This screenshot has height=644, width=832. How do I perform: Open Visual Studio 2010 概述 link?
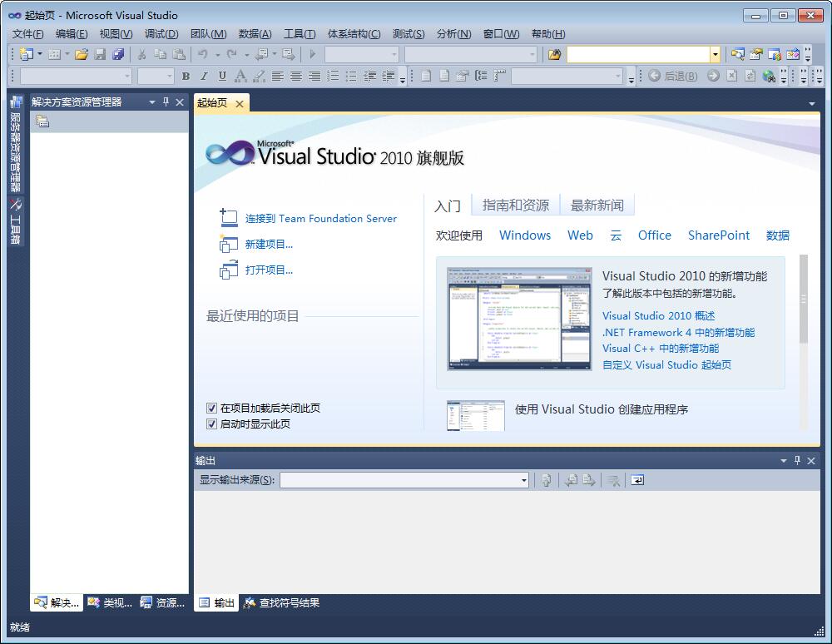pos(658,315)
